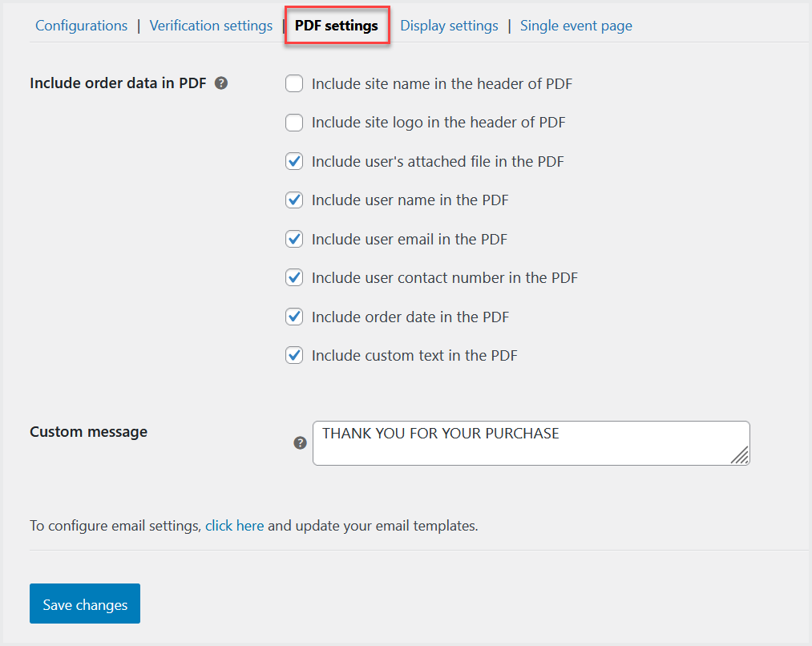Open Single event page tab
Viewport: 812px width, 646px height.
576,26
